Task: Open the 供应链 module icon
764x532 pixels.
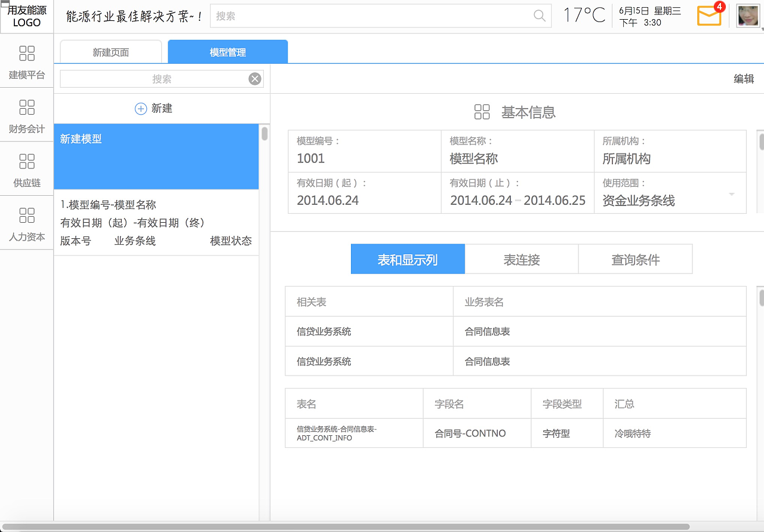Action: coord(26,170)
